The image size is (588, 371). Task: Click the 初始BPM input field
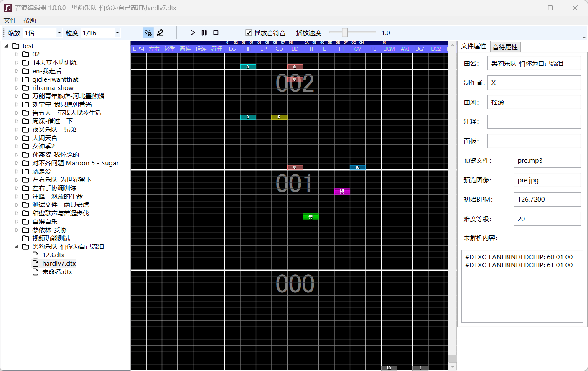(547, 200)
